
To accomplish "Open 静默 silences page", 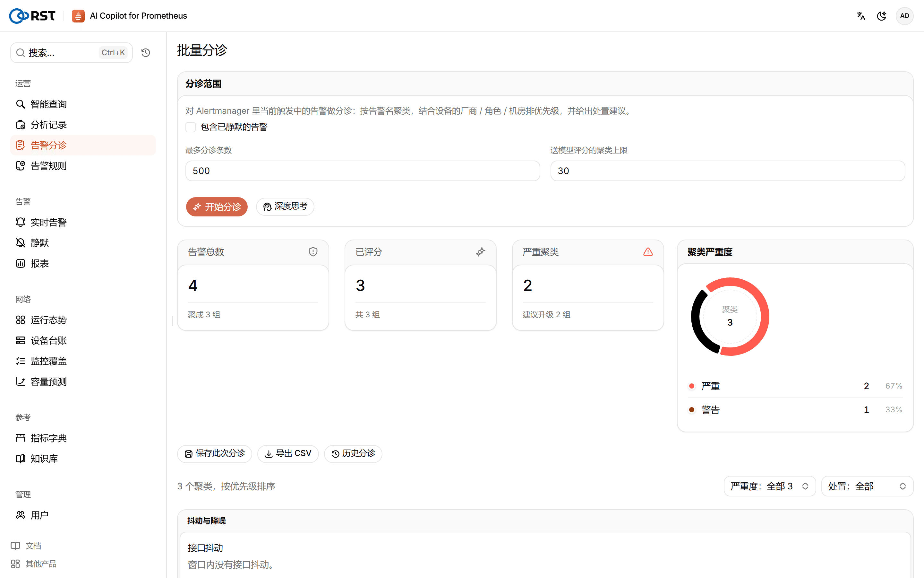I will pos(83,243).
